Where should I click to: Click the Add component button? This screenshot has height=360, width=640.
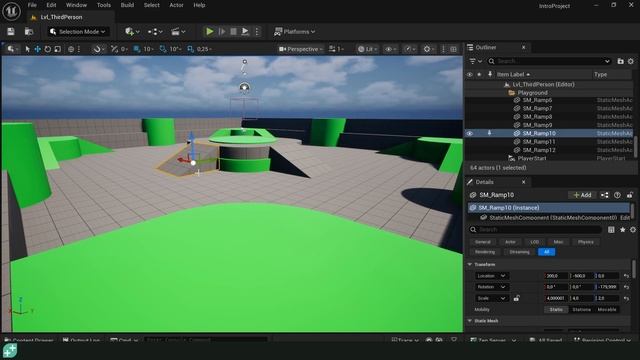[x=582, y=195]
